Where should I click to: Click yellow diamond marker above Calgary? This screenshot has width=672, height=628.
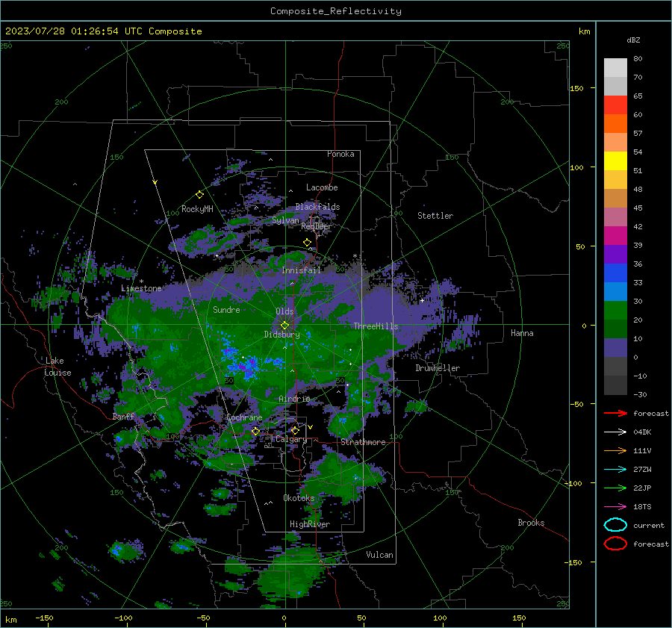(295, 430)
